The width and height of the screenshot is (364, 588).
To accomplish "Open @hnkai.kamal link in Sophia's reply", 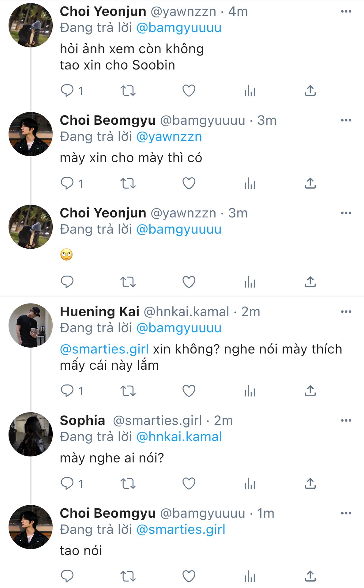I will (179, 437).
